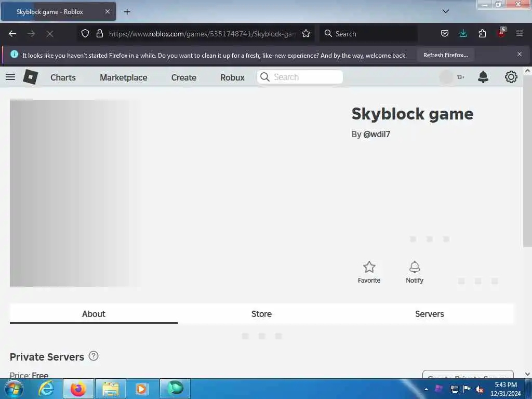This screenshot has width=532, height=399.
Task: List all tabs dropdown arrow
Action: 445,11
